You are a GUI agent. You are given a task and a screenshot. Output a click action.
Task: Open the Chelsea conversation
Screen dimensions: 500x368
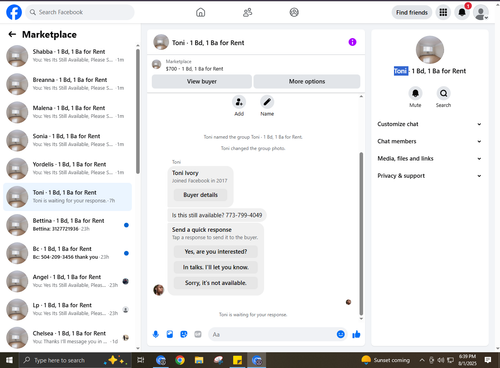(x=68, y=337)
